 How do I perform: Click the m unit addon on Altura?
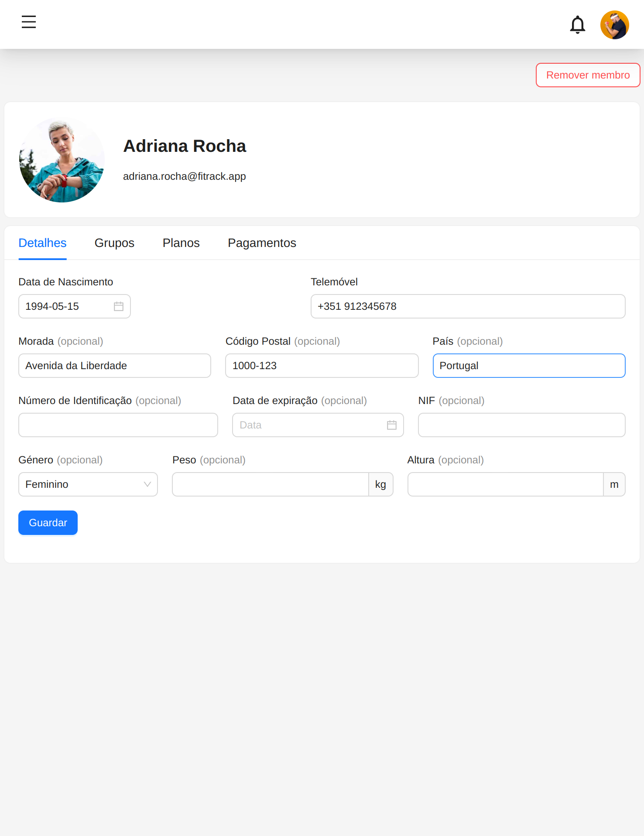point(614,484)
